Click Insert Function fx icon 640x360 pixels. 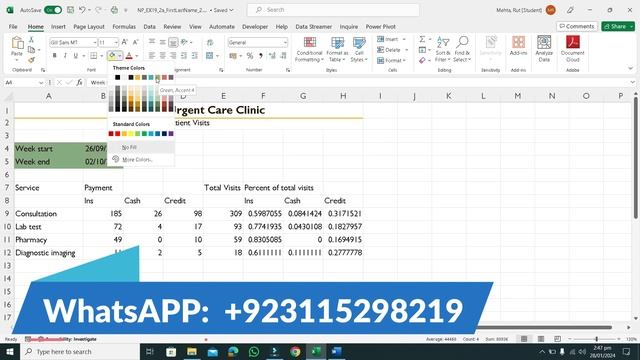click(x=80, y=82)
